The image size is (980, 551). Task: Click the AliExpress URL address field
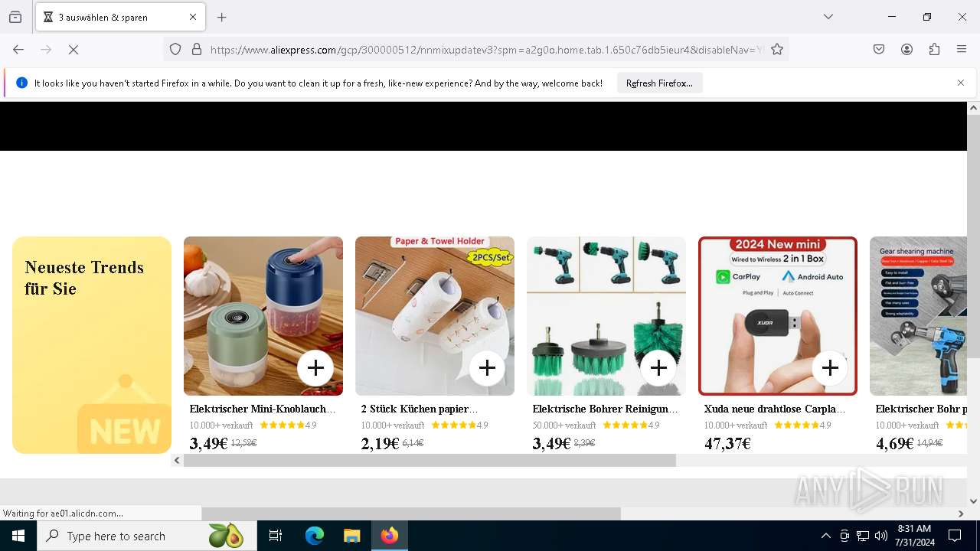486,50
